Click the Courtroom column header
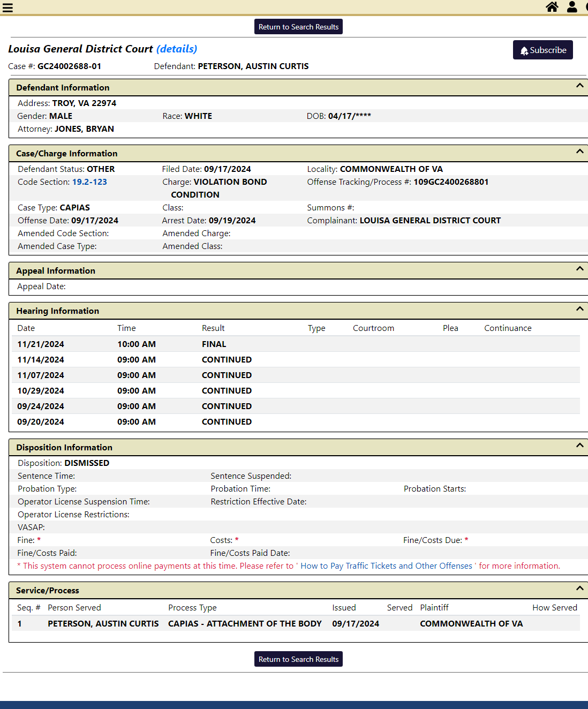 (x=373, y=328)
